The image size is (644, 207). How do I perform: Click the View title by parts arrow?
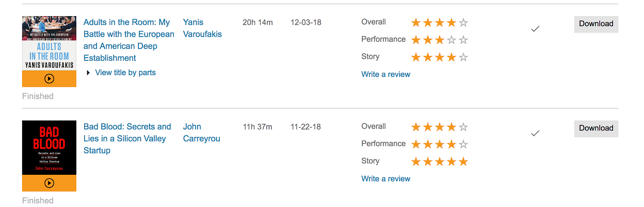coord(88,73)
